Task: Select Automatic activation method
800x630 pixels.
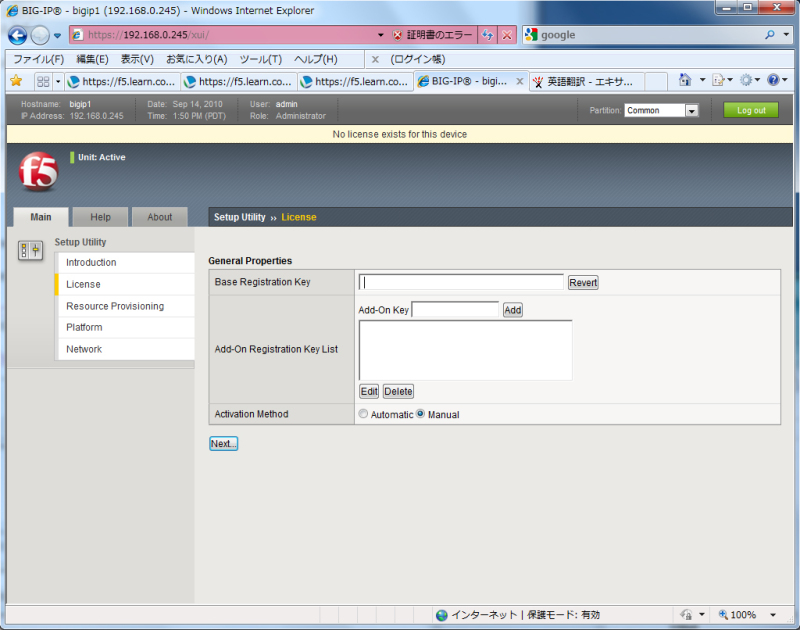Action: point(362,414)
